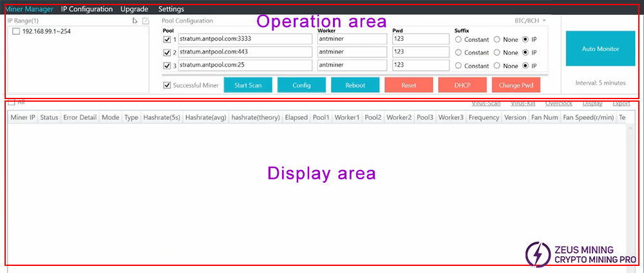Select Constant suffix for pool 1
The width and height of the screenshot is (644, 273).
[459, 39]
